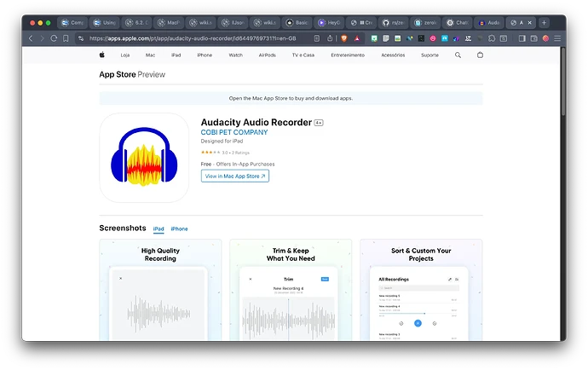The height and width of the screenshot is (370, 588).
Task: Select the iPhone screenshots tab
Action: [x=179, y=228]
